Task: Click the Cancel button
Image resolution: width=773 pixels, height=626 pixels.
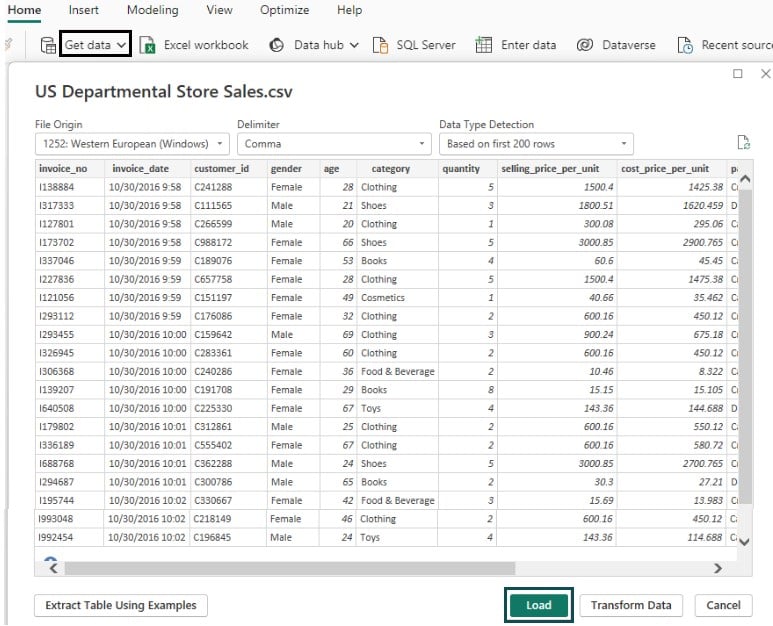Action: pyautogui.click(x=723, y=605)
